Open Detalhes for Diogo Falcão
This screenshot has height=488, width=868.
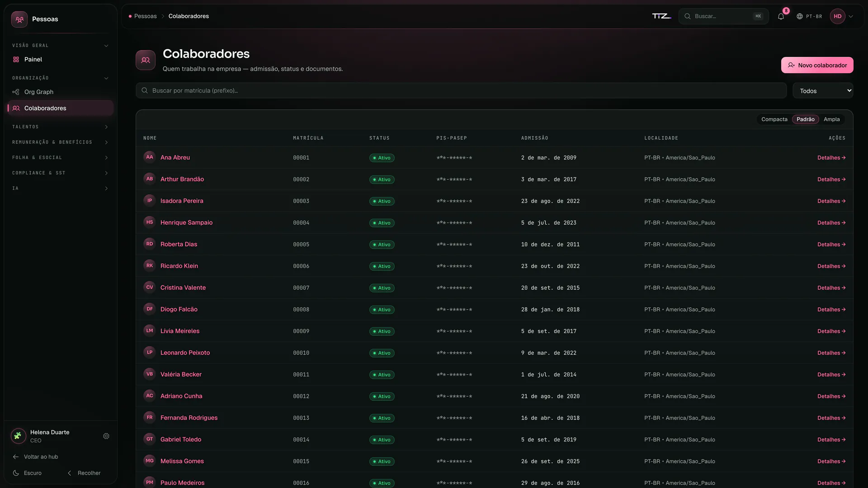pos(831,310)
